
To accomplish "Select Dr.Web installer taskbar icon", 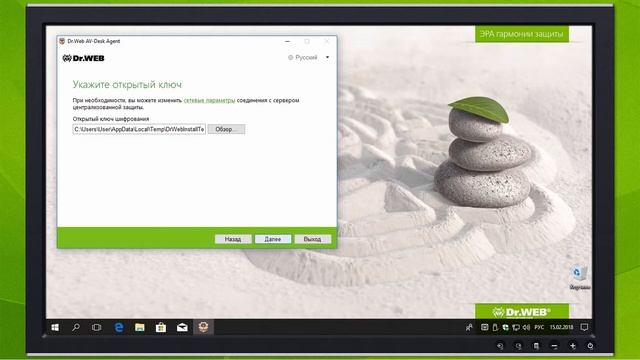I will (203, 327).
